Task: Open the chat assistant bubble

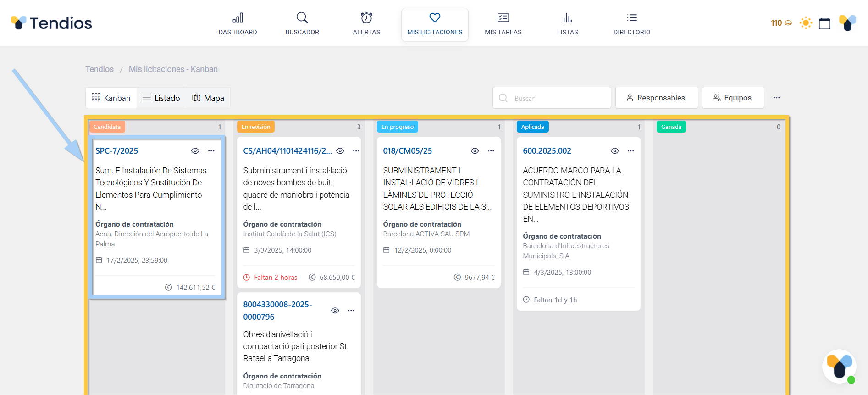Action: coord(839,367)
